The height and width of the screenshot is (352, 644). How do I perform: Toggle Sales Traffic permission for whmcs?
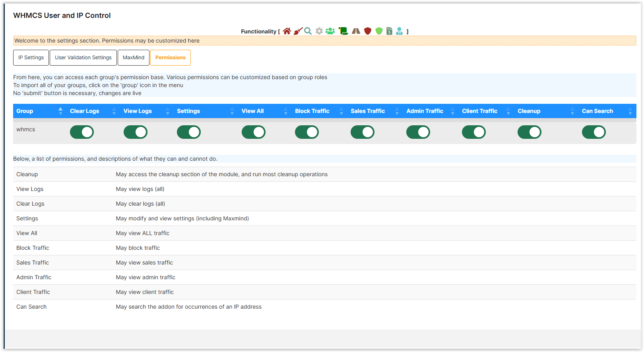[363, 132]
